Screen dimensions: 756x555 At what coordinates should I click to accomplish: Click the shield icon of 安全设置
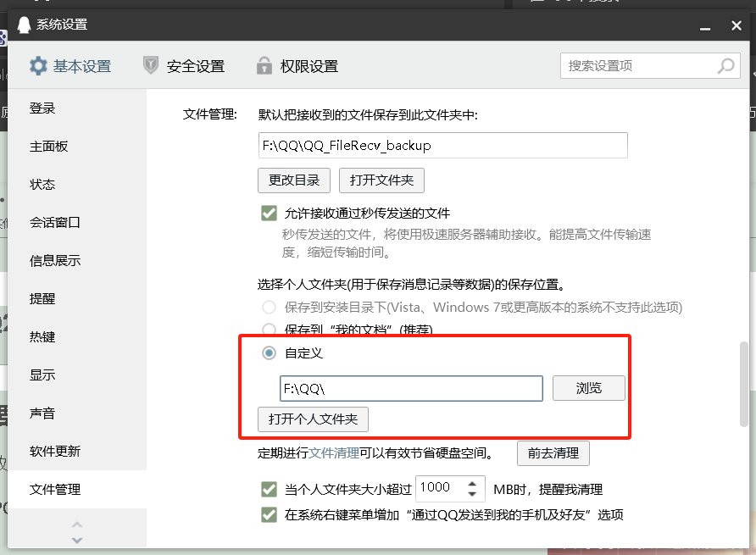tap(151, 65)
